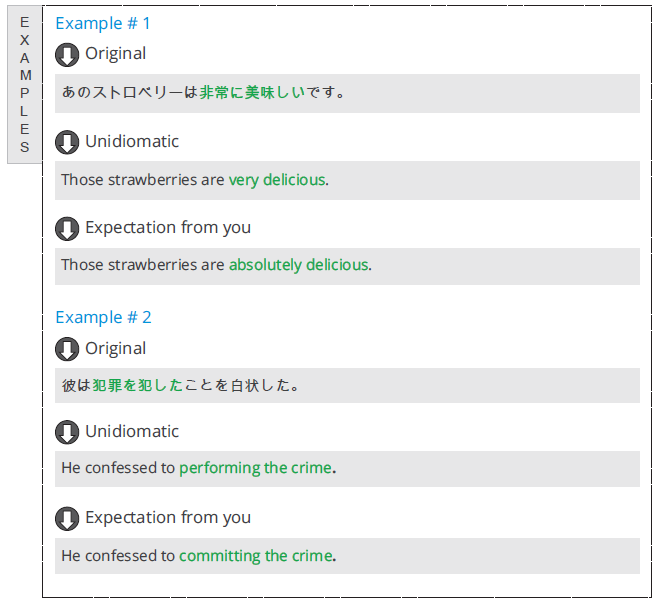This screenshot has width=658, height=602.
Task: Click the down-arrow icon beside Unidiomatic in Example 2
Action: click(x=67, y=432)
